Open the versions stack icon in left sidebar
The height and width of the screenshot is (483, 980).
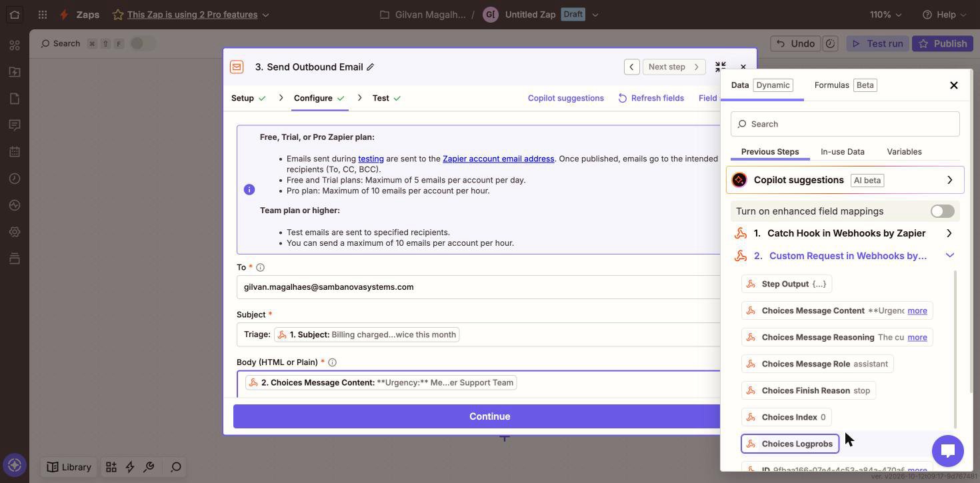pyautogui.click(x=15, y=258)
